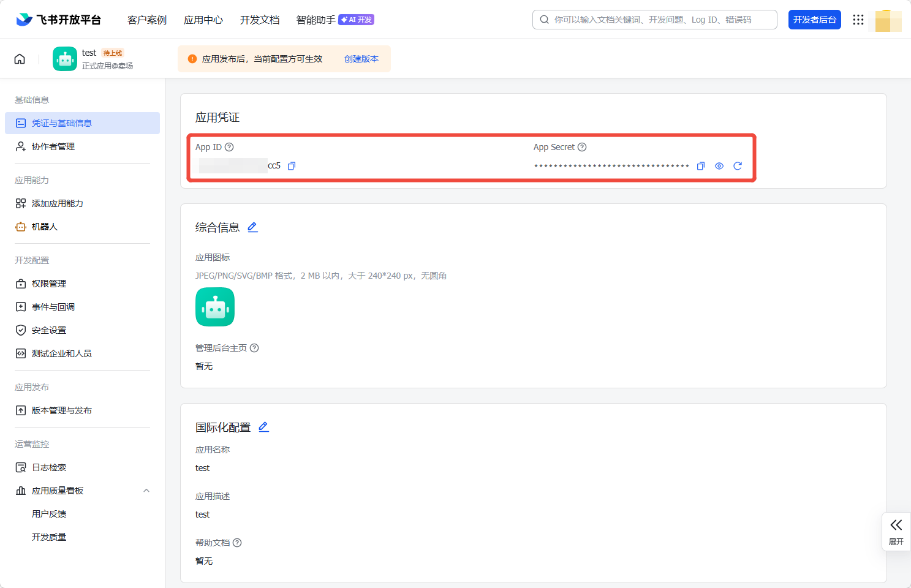Expand the side panel with 展开 button
911x588 pixels.
point(896,532)
